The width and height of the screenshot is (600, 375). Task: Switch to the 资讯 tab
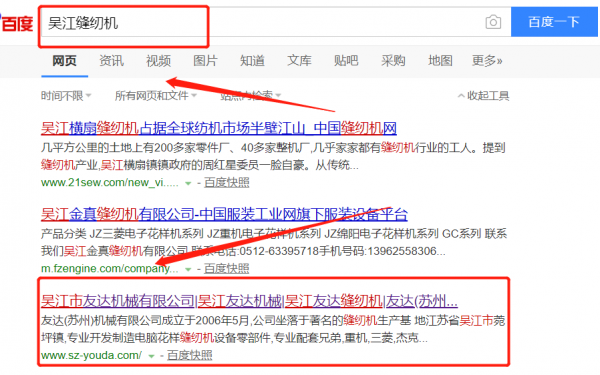pos(111,60)
